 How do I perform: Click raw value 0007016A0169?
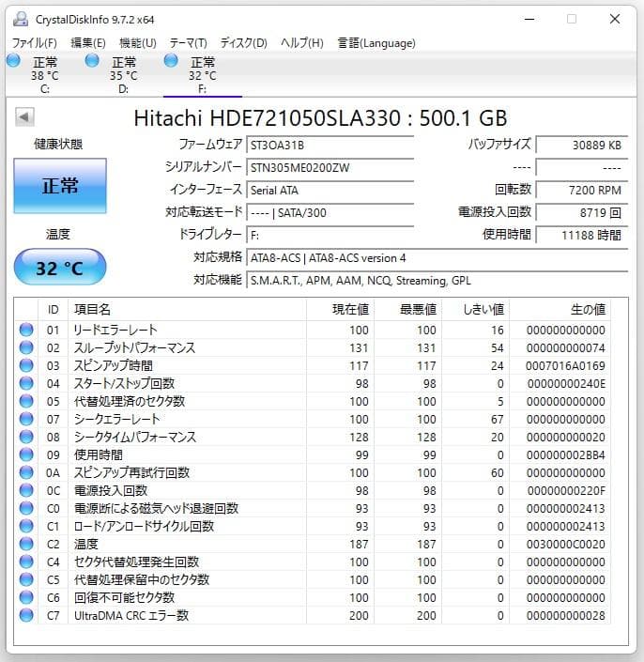[565, 365]
